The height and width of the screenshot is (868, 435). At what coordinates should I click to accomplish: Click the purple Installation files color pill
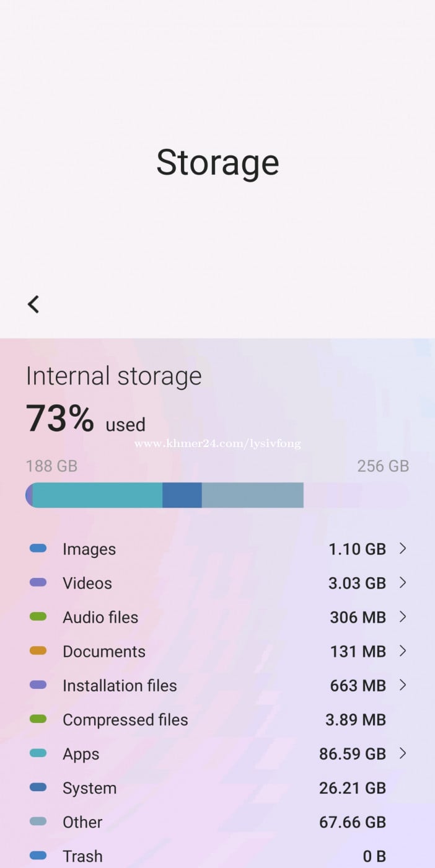(x=38, y=685)
